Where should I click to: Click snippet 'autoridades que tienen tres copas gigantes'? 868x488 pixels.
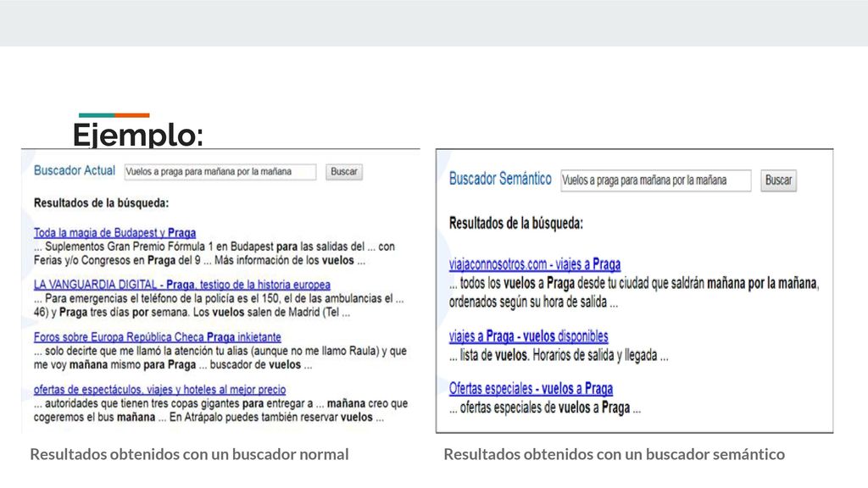(x=221, y=410)
